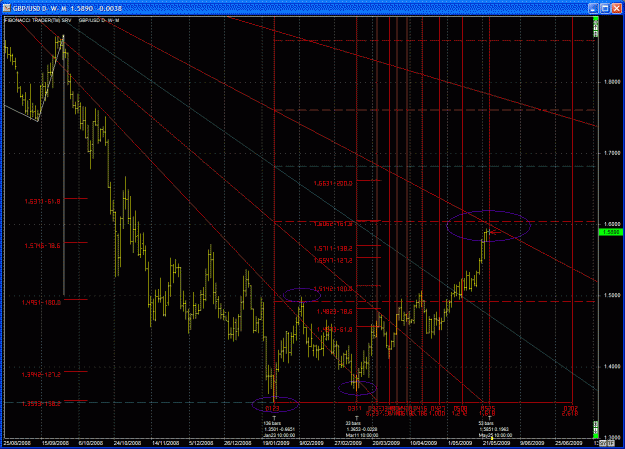Click the 1.3000 price axis label
The width and height of the screenshot is (625, 449).
pyautogui.click(x=612, y=437)
